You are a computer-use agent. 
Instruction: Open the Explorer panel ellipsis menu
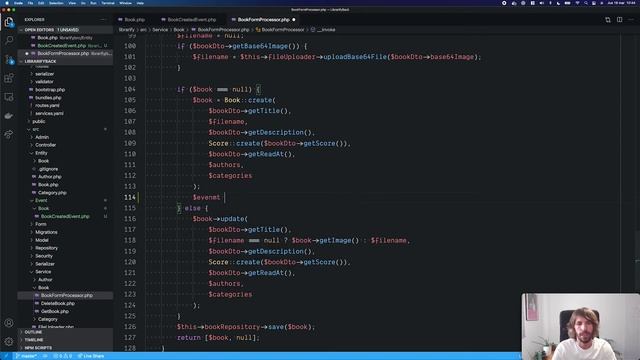pos(103,20)
